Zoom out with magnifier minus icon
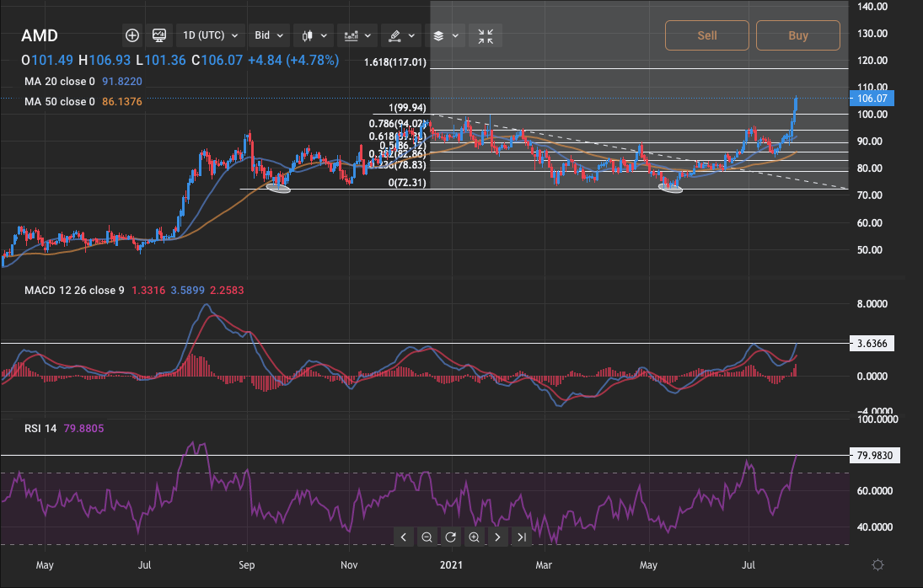This screenshot has width=923, height=588. coord(427,537)
